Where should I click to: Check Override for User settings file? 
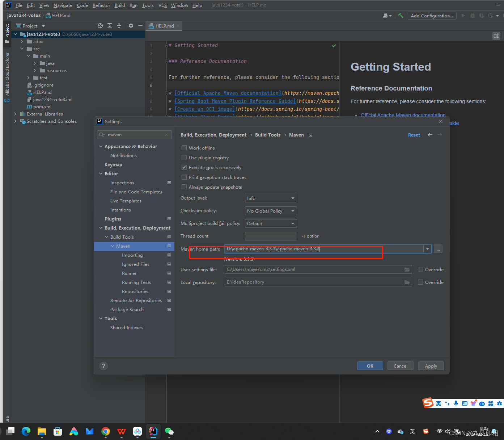420,269
